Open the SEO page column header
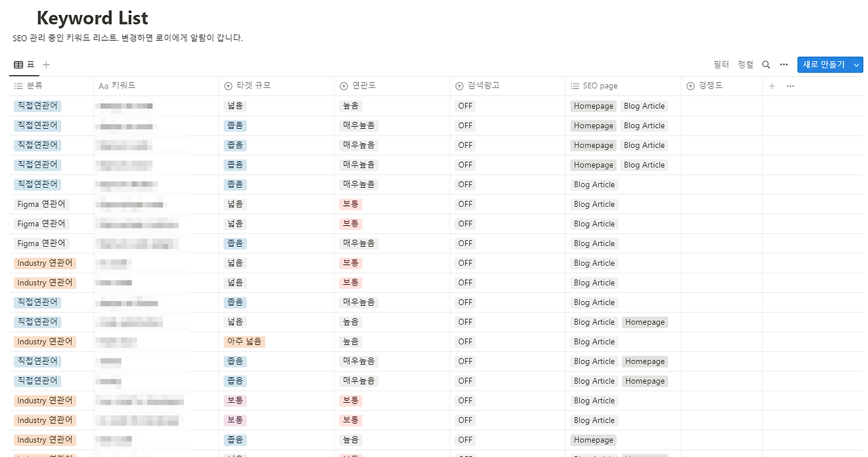Screen dimensions: 868x457 click(x=623, y=86)
